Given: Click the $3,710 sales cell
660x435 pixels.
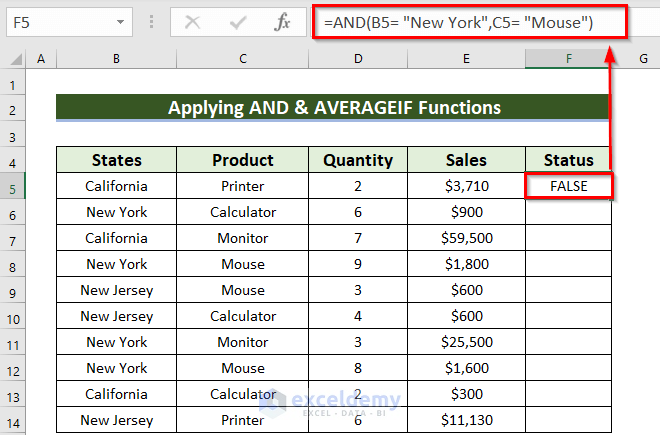Looking at the screenshot, I should click(466, 186).
